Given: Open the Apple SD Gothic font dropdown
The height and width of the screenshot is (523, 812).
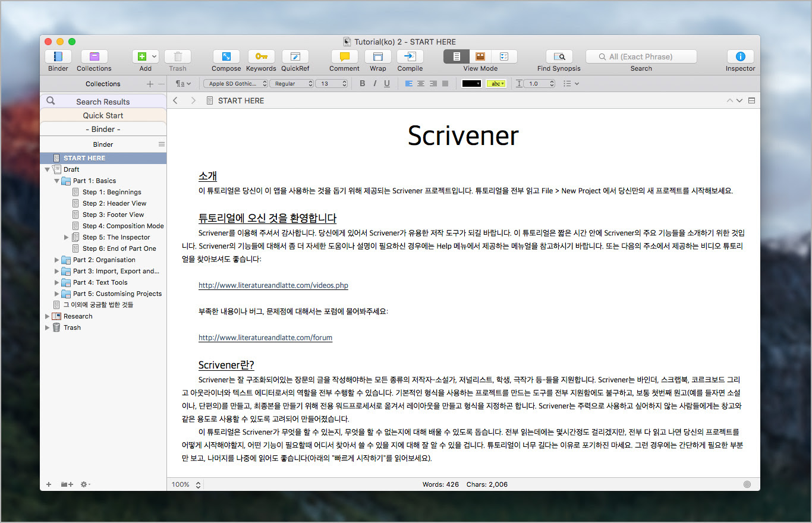Looking at the screenshot, I should tap(236, 84).
